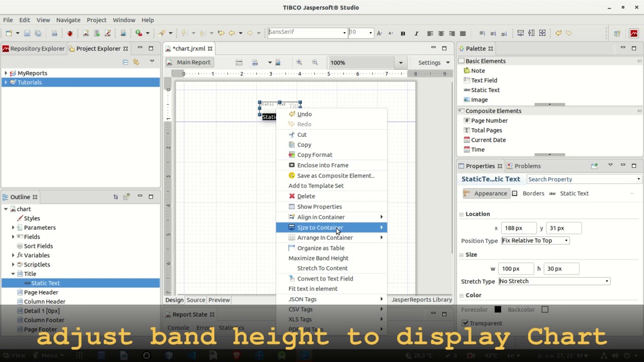This screenshot has height=362, width=644.
Task: Select the Current Date palette element
Action: point(485,140)
